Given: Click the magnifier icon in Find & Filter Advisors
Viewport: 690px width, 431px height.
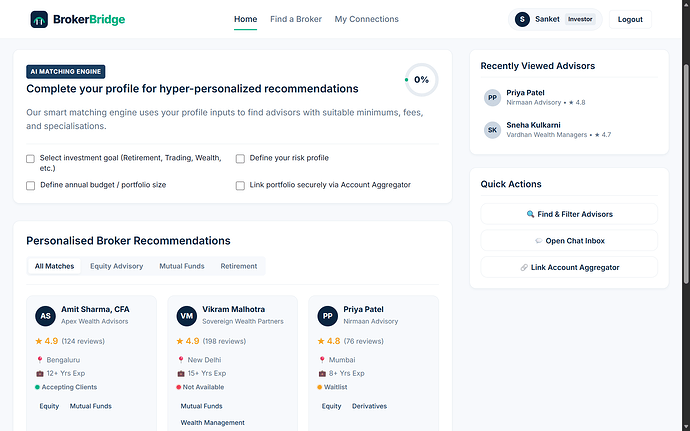Looking at the screenshot, I should (x=530, y=214).
